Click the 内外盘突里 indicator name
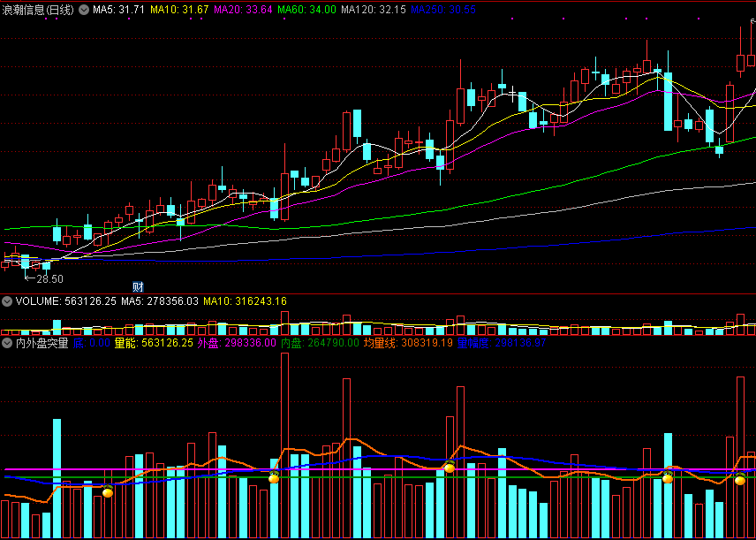The width and height of the screenshot is (756, 540). [x=42, y=343]
